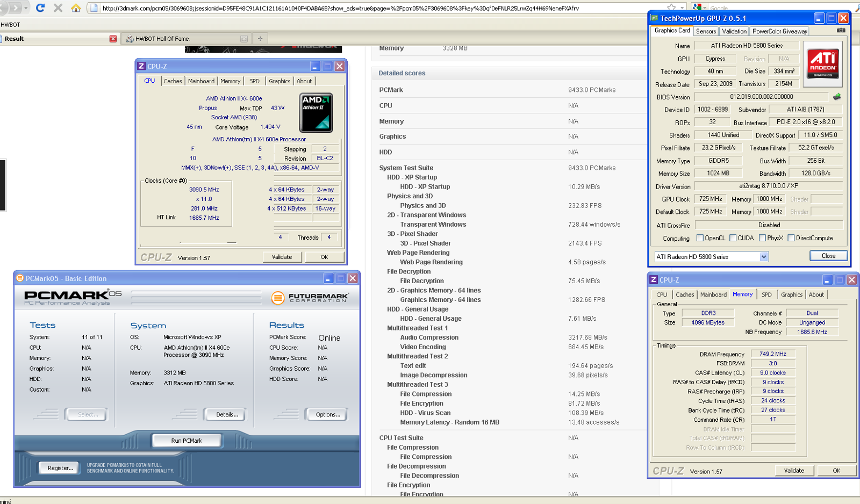Image resolution: width=860 pixels, height=504 pixels.
Task: Open the HWBOT bookmark toolbar item
Action: click(10, 25)
